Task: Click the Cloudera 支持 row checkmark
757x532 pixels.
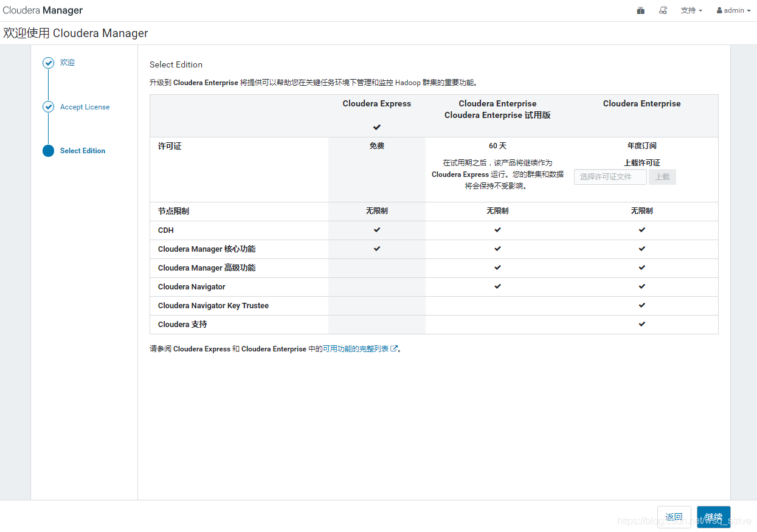Action: 642,324
